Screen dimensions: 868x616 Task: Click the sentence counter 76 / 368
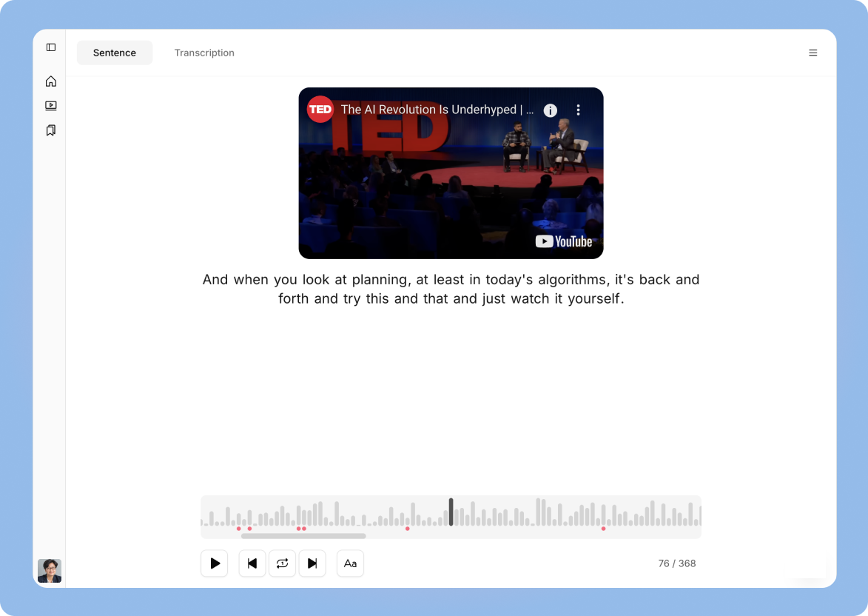pos(678,563)
